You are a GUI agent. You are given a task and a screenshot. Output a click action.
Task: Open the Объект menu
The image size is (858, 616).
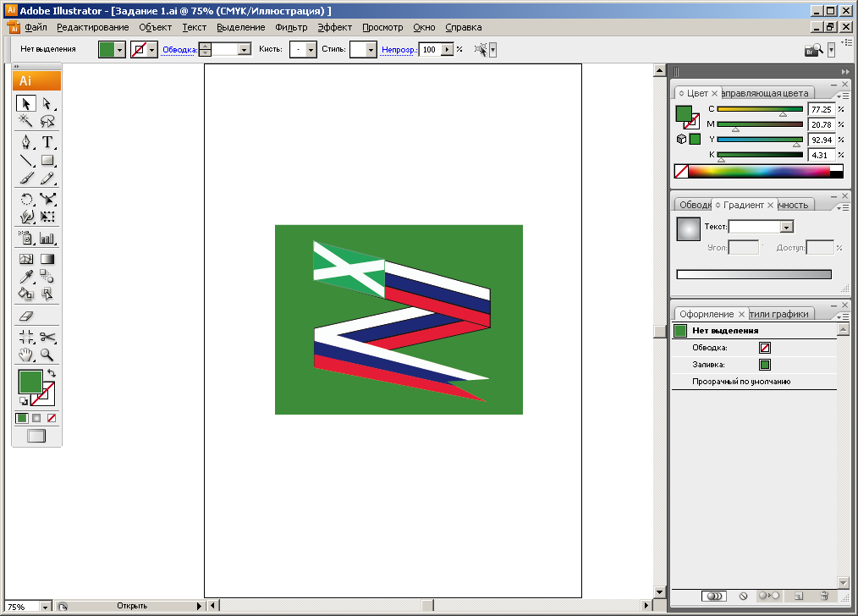point(156,27)
